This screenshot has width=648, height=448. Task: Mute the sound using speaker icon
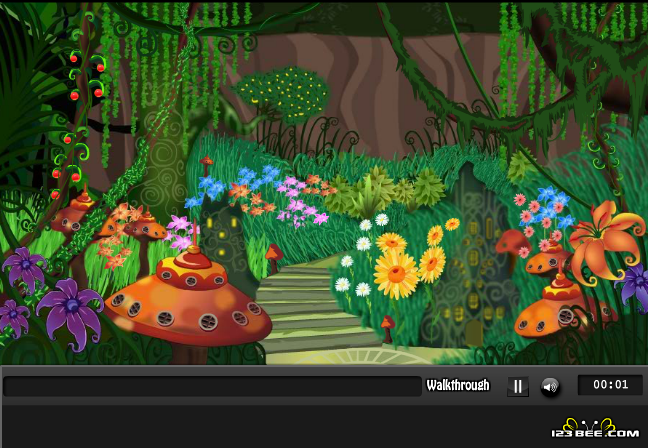click(550, 387)
